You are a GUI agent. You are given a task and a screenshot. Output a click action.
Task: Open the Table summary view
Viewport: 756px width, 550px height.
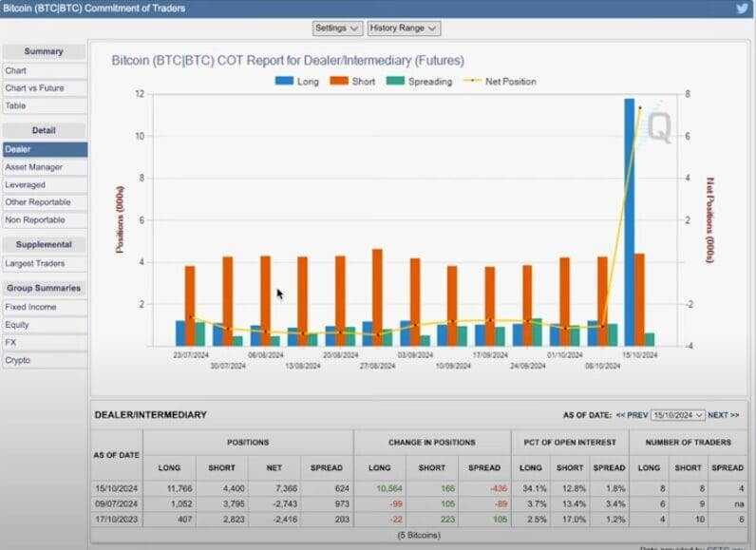coord(45,105)
